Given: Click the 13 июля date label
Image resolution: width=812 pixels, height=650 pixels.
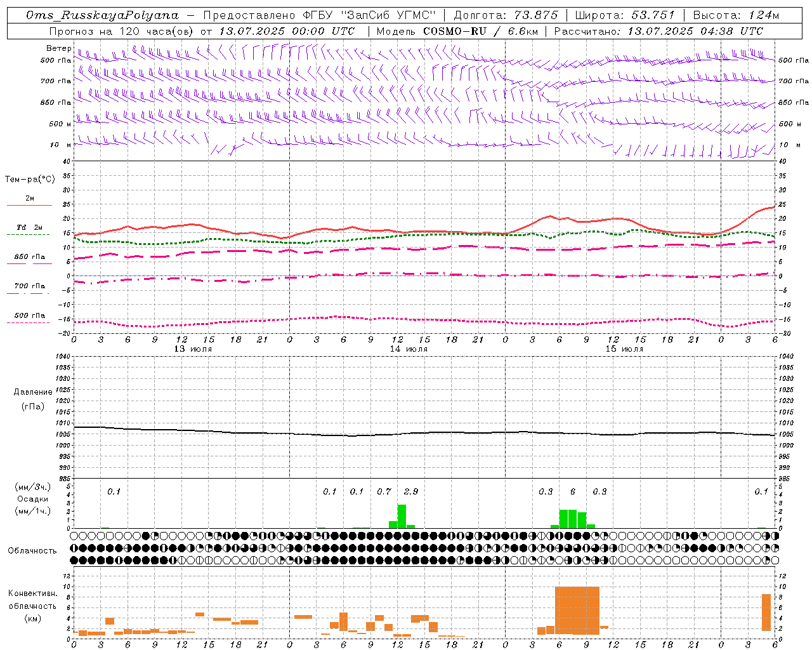Looking at the screenshot, I should coord(193,349).
